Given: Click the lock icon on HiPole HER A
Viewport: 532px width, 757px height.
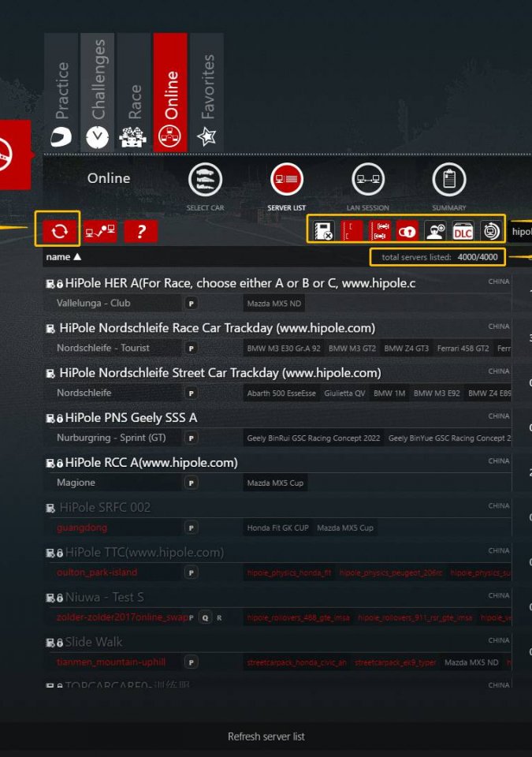Looking at the screenshot, I should click(60, 284).
